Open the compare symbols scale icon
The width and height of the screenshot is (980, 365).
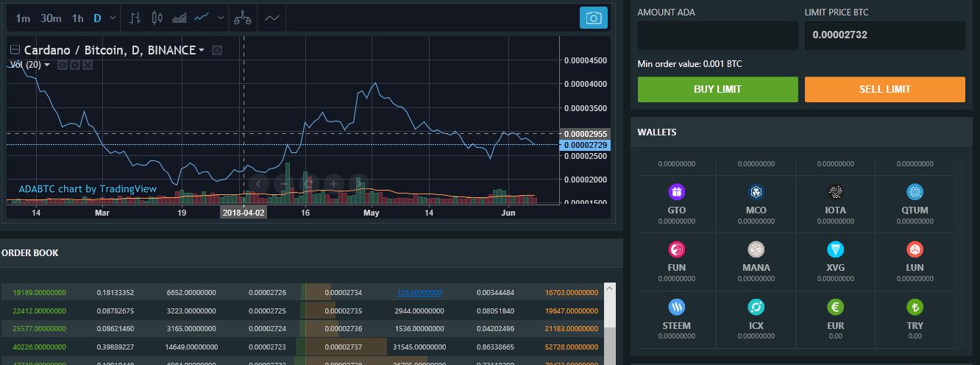coord(242,18)
